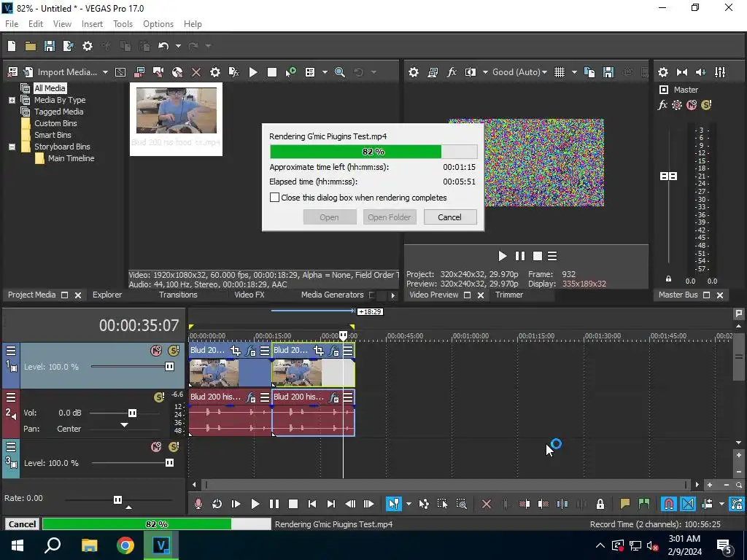Viewport: 747px width, 560px height.
Task: Toggle Mute on video track 1
Action: (x=156, y=351)
